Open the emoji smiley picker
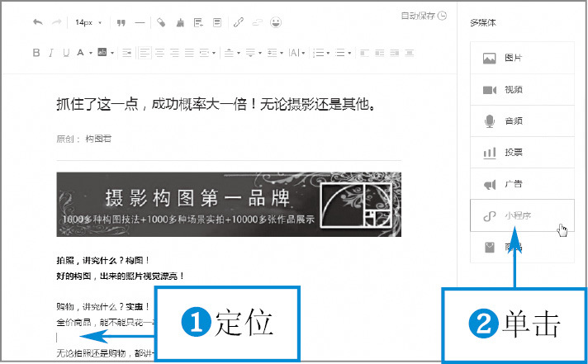 point(276,22)
